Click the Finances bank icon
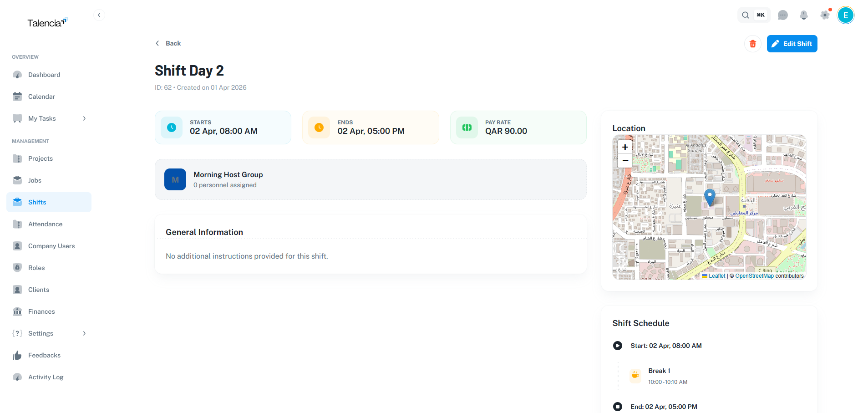Image resolution: width=868 pixels, height=413 pixels. pos(17,311)
